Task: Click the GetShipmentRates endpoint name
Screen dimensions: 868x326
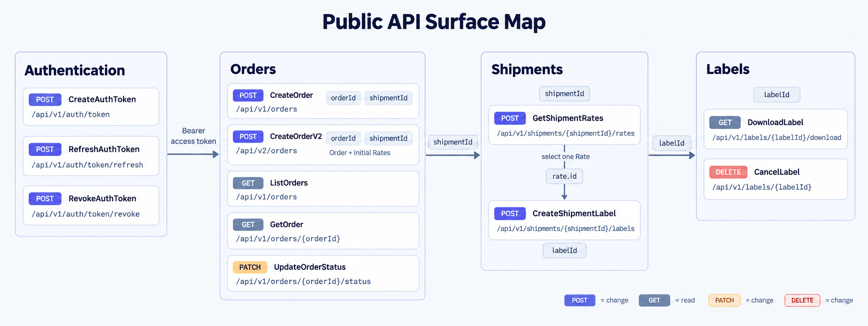Action: click(568, 118)
